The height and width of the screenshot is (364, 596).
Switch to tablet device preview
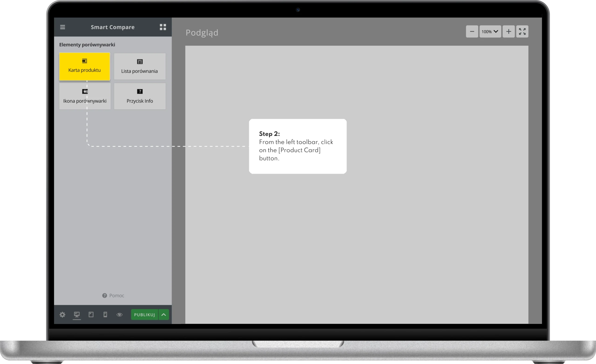click(x=91, y=315)
